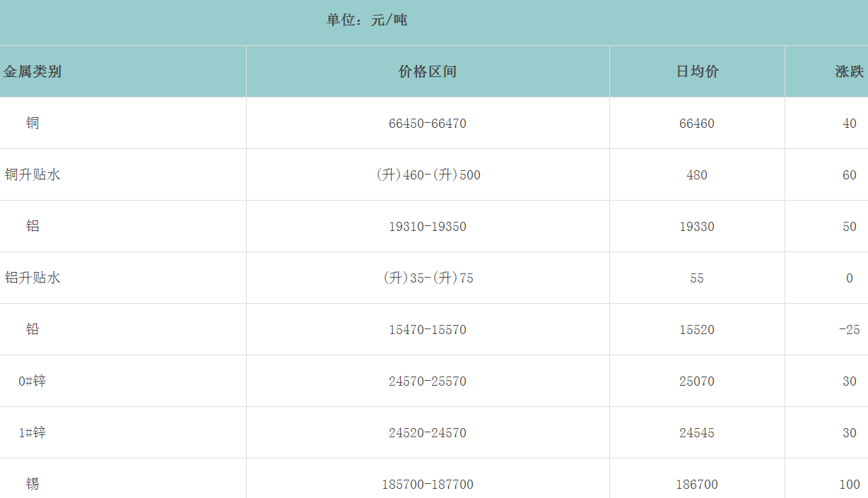Click the 0#锌 row label

pyautogui.click(x=33, y=381)
